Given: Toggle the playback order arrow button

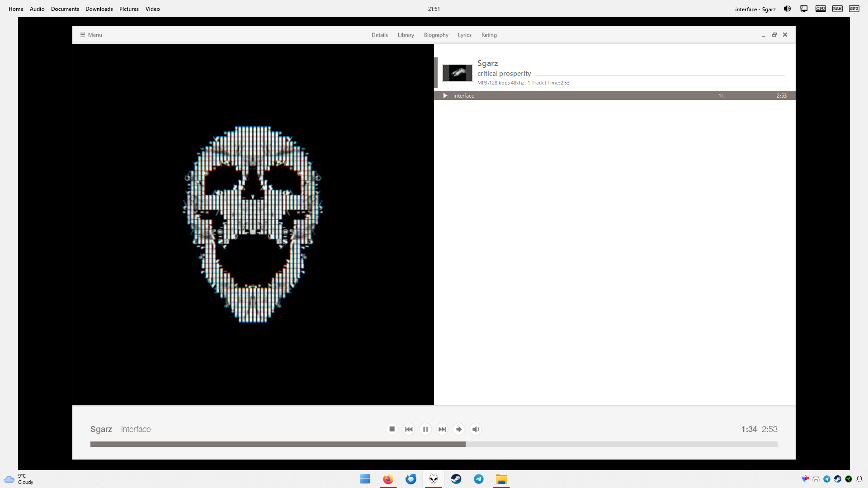Looking at the screenshot, I should 459,429.
